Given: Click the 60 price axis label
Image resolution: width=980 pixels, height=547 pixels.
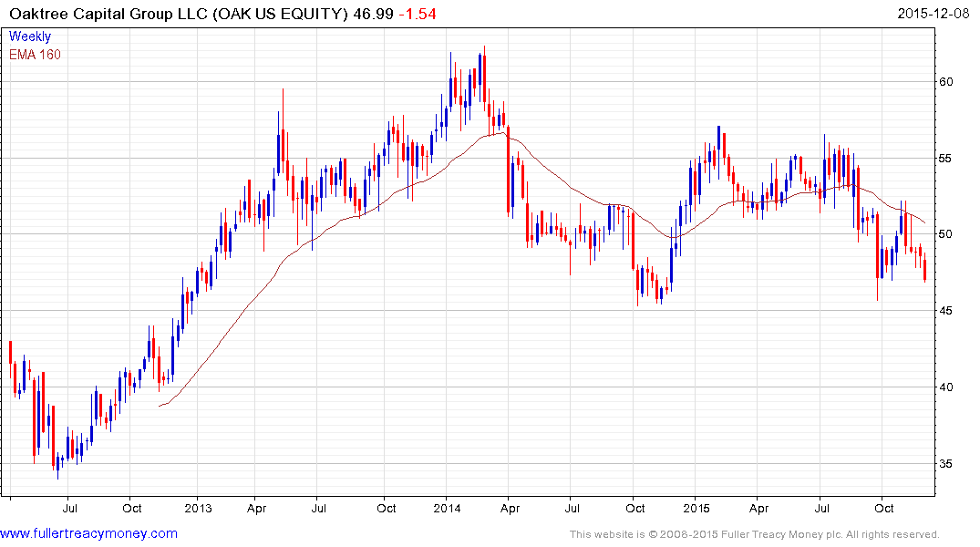Looking at the screenshot, I should tap(945, 82).
